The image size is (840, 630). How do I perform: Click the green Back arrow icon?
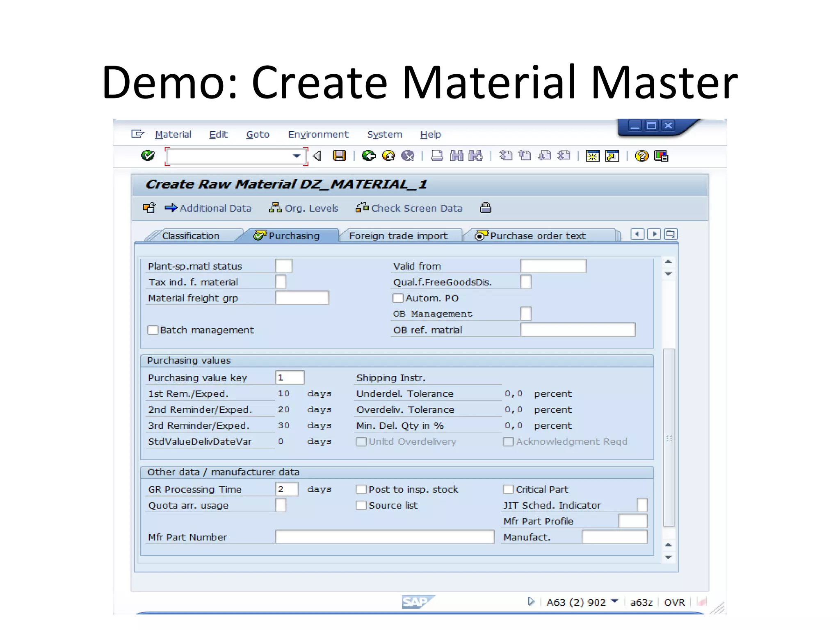368,156
